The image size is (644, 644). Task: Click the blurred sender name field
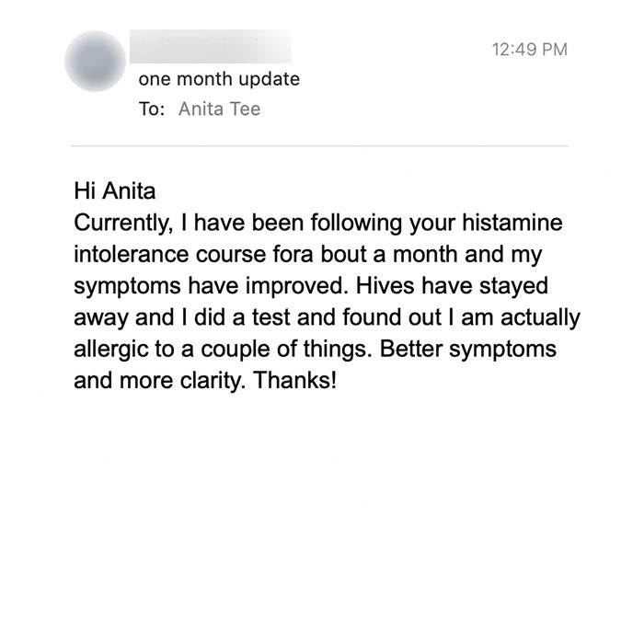213,46
